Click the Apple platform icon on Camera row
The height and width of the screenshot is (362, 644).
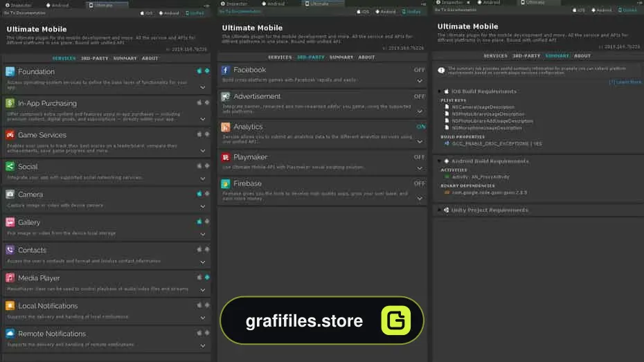[x=199, y=194]
